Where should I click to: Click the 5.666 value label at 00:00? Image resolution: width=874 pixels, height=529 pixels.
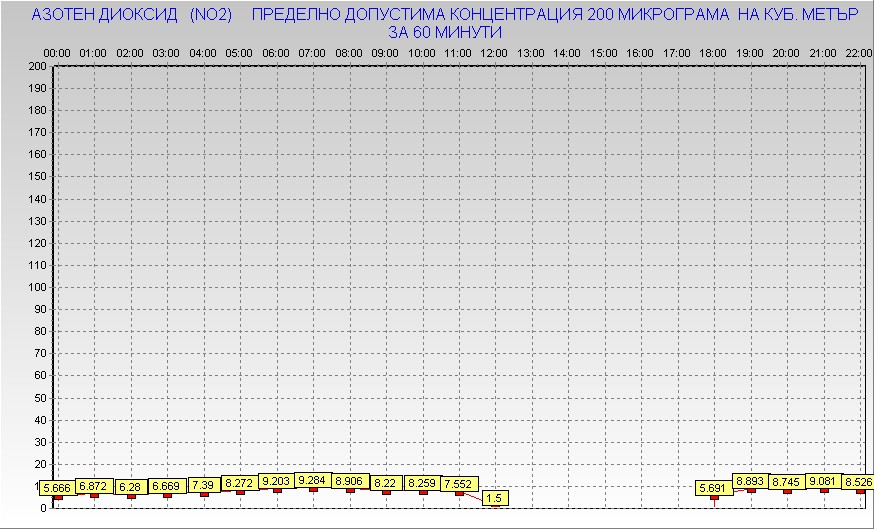[x=56, y=488]
